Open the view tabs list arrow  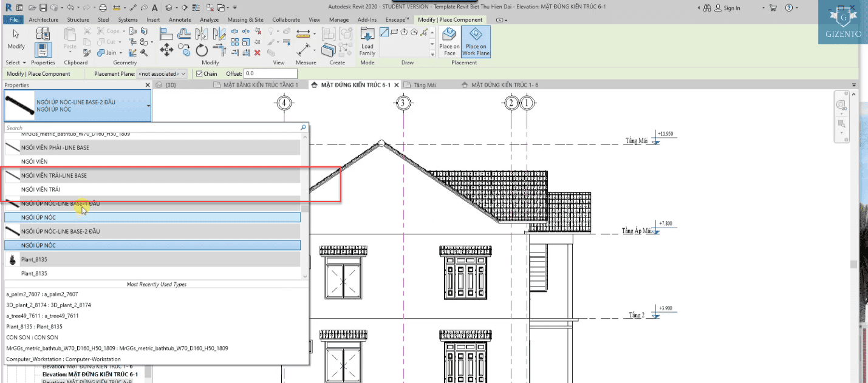[x=853, y=85]
